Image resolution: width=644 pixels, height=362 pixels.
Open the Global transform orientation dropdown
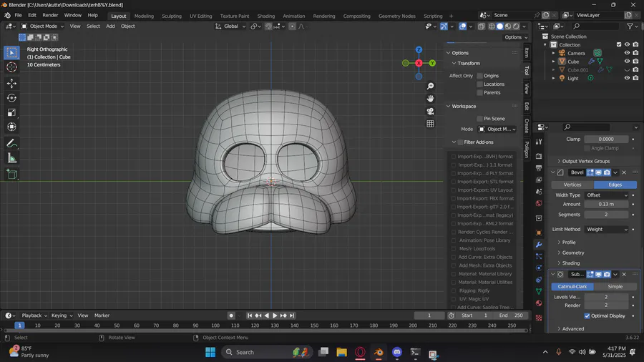[230, 26]
